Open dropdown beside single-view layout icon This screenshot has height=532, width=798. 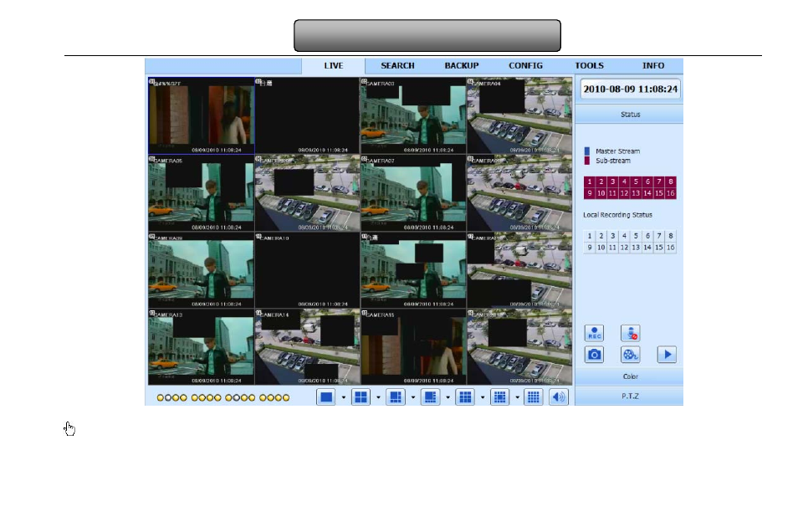(344, 397)
